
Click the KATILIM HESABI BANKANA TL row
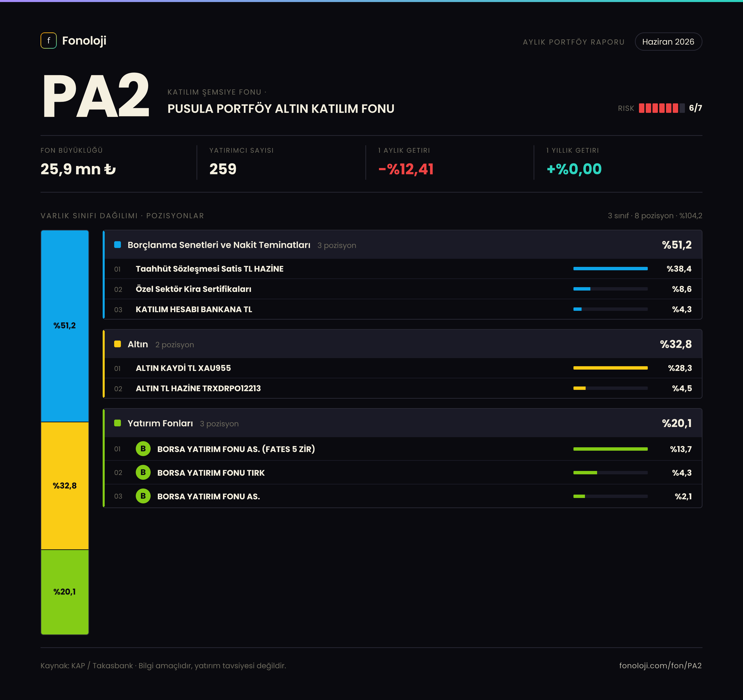pyautogui.click(x=403, y=309)
